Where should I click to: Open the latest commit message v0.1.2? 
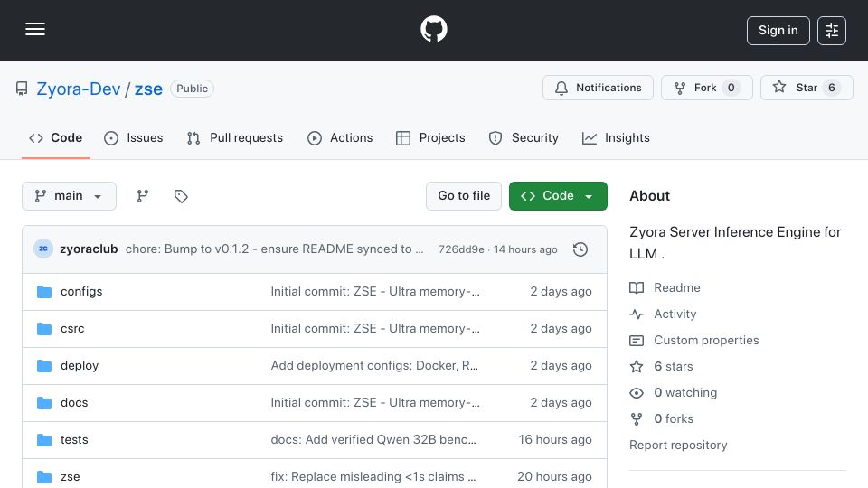tap(274, 249)
